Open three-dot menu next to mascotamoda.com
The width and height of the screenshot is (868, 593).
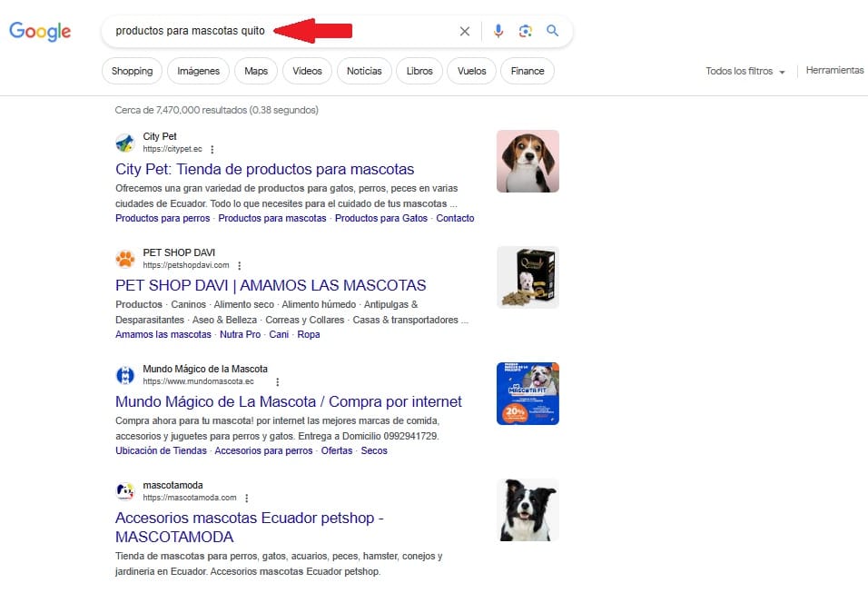(x=246, y=499)
